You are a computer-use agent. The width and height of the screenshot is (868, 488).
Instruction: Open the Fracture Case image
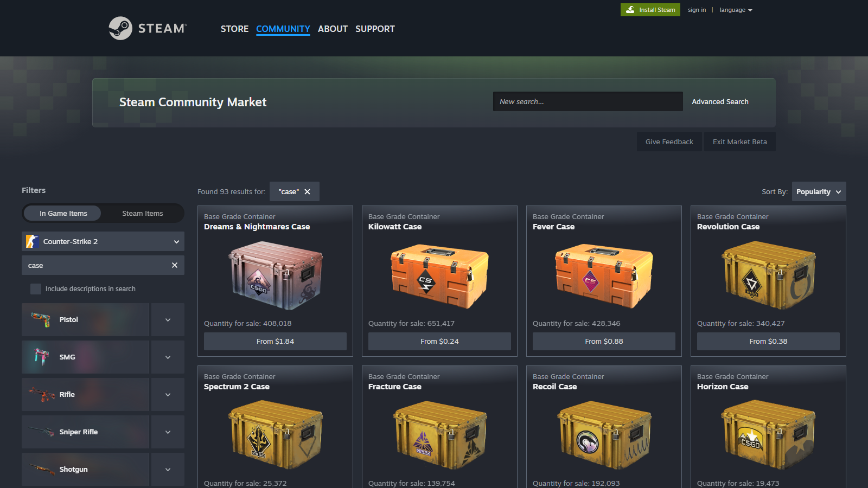(x=439, y=434)
